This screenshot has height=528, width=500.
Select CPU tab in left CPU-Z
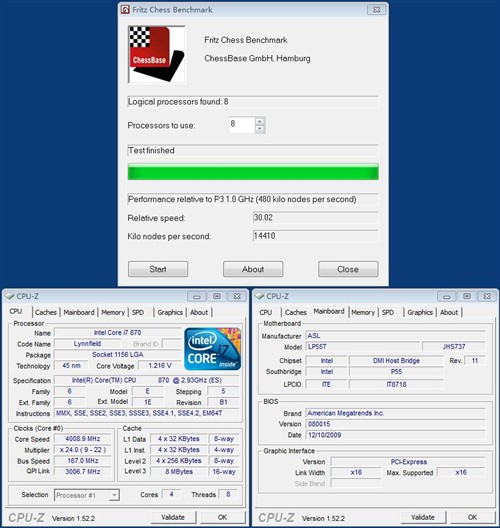point(16,311)
